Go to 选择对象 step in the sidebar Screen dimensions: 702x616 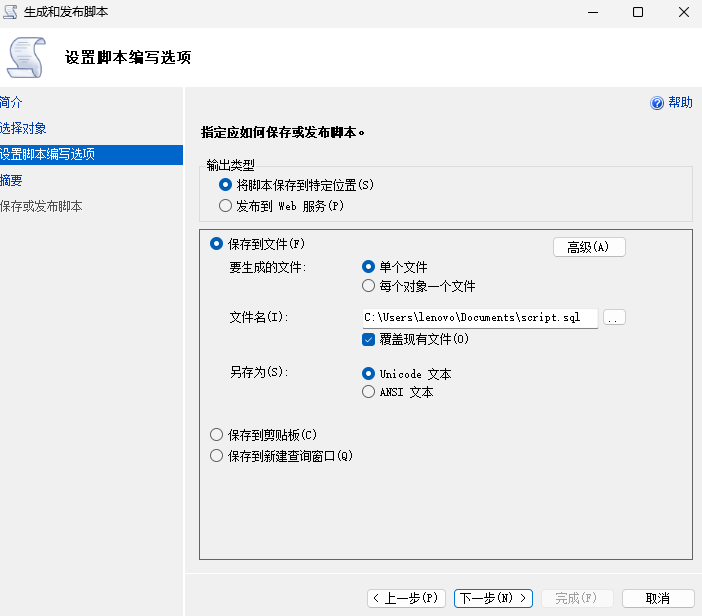23,128
